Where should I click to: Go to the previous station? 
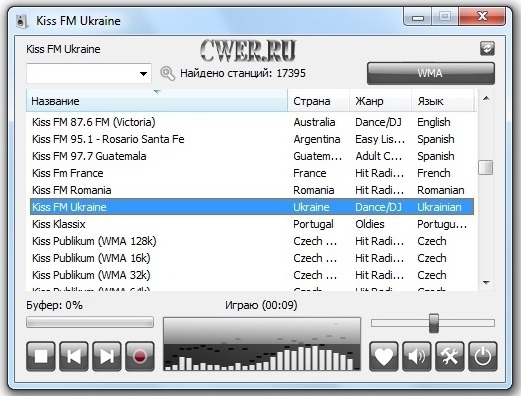click(74, 356)
